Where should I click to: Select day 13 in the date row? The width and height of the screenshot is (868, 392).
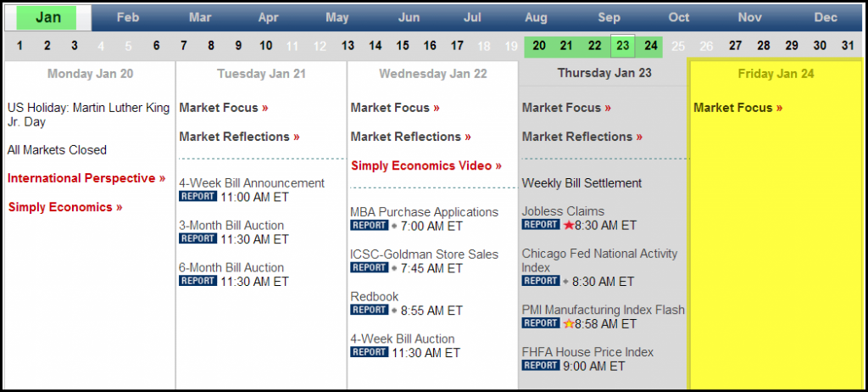[348, 46]
